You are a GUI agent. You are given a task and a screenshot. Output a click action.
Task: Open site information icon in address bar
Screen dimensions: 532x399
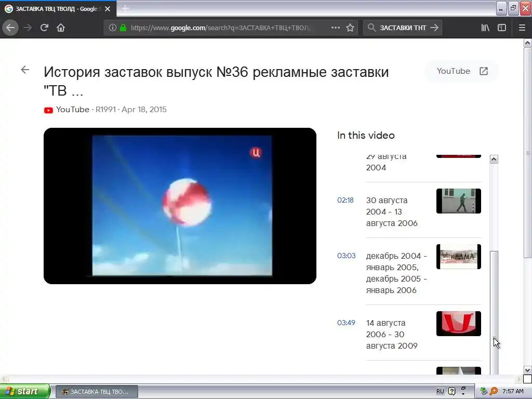112,28
